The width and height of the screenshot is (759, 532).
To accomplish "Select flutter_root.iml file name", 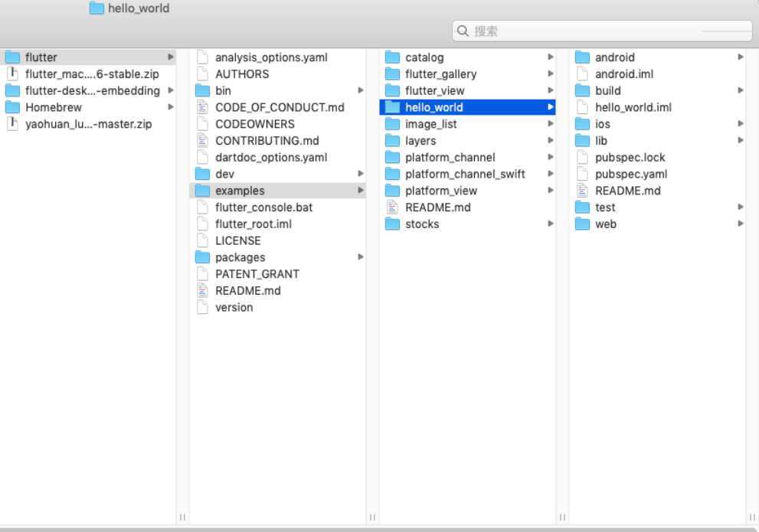I will click(254, 224).
